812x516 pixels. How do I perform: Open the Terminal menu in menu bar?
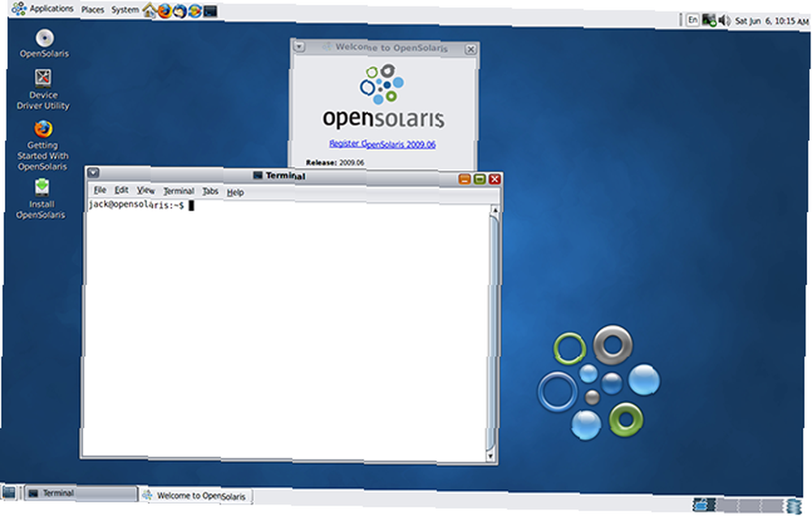[x=179, y=191]
